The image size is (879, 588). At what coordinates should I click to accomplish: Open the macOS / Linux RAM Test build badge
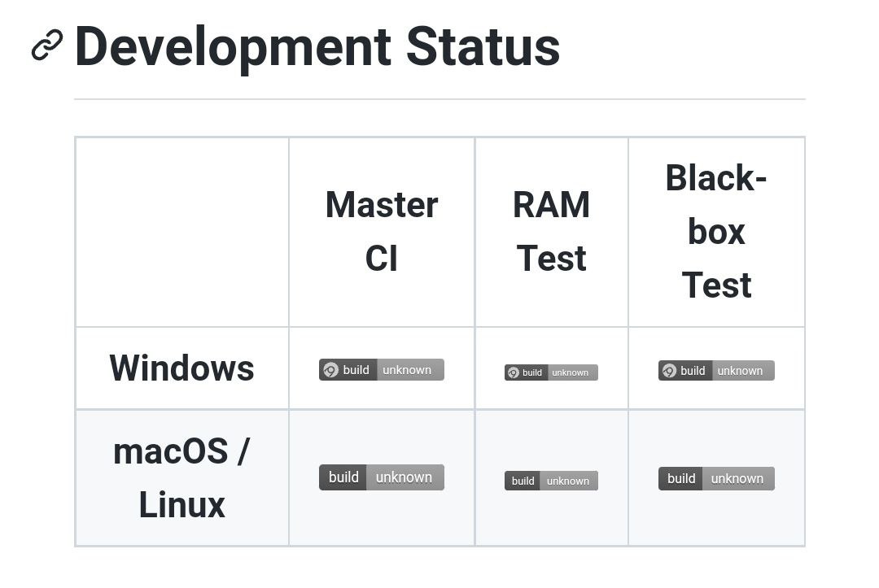tap(551, 481)
